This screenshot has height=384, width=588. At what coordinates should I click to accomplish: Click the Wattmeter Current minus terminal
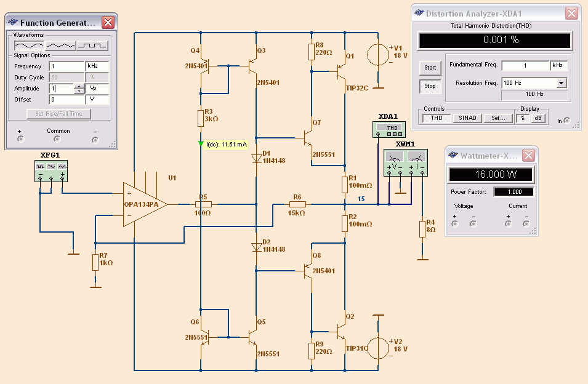pyautogui.click(x=526, y=223)
